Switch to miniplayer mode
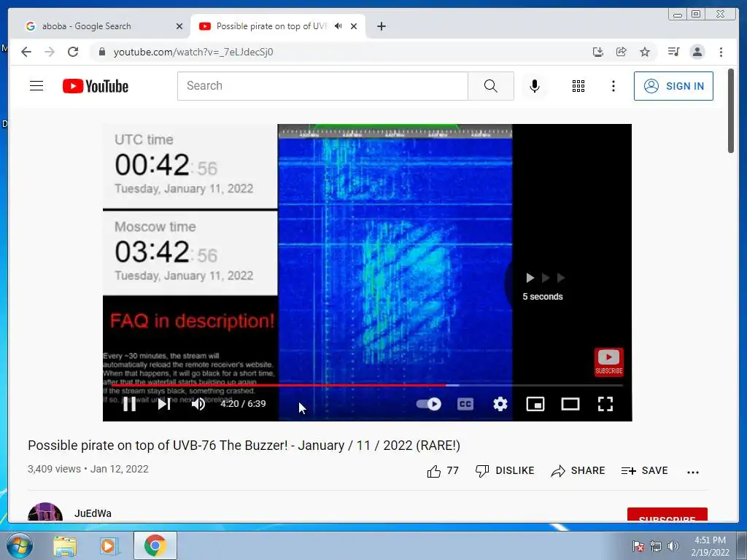 (x=535, y=404)
